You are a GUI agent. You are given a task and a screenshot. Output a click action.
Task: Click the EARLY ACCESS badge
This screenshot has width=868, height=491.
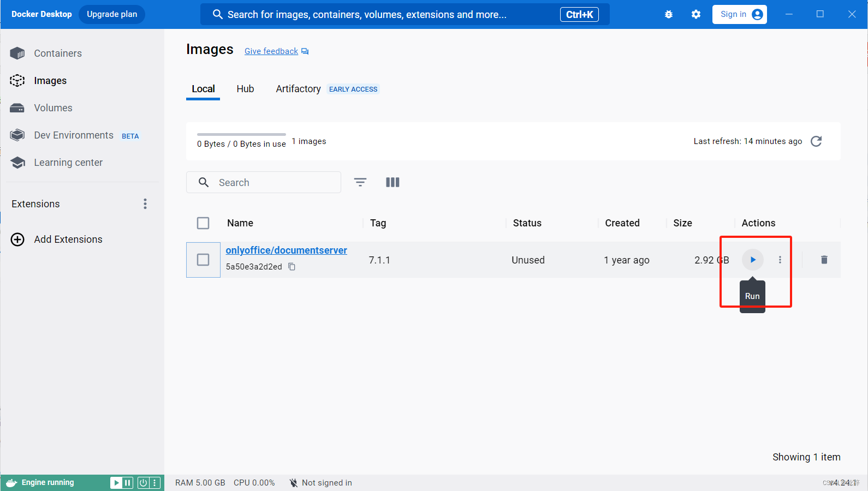(353, 89)
